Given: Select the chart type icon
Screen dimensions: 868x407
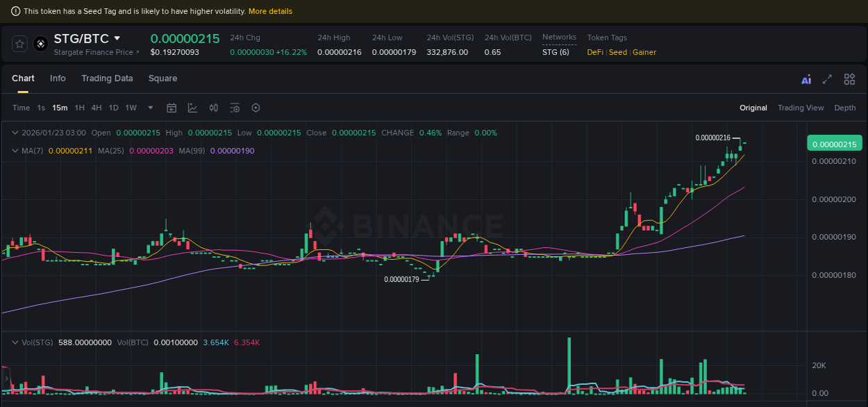Looking at the screenshot, I should pos(192,108).
